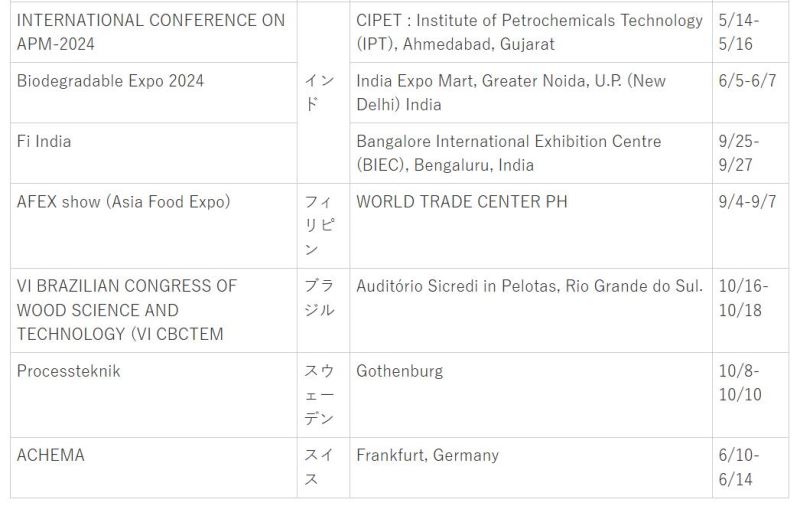Screen dimensions: 800x506
Task: Click the インド country cell
Action: click(319, 92)
